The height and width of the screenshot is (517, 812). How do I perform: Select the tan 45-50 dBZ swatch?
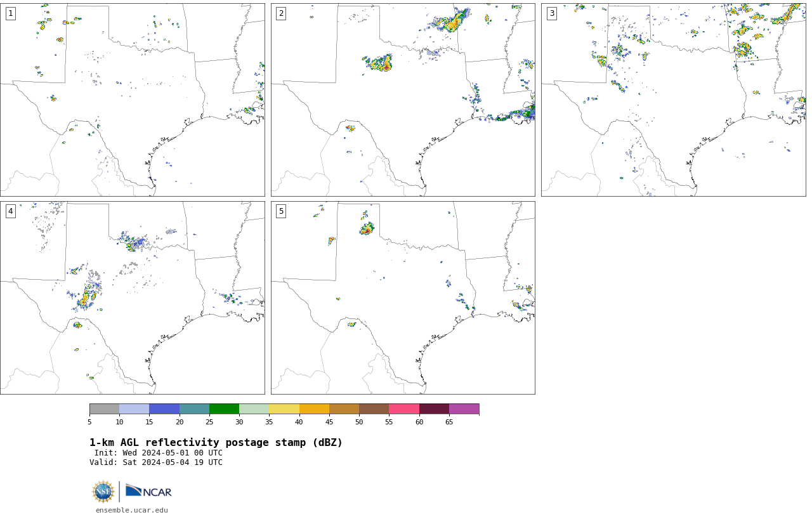(x=344, y=409)
